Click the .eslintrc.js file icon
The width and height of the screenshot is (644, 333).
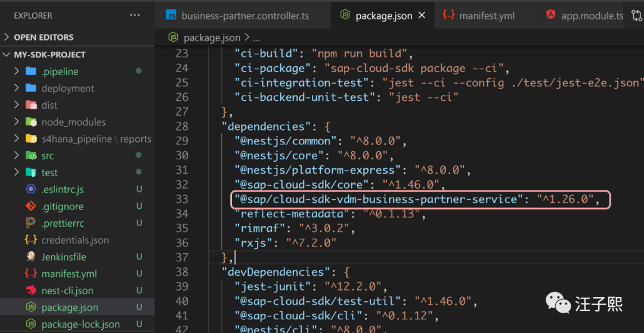point(31,190)
